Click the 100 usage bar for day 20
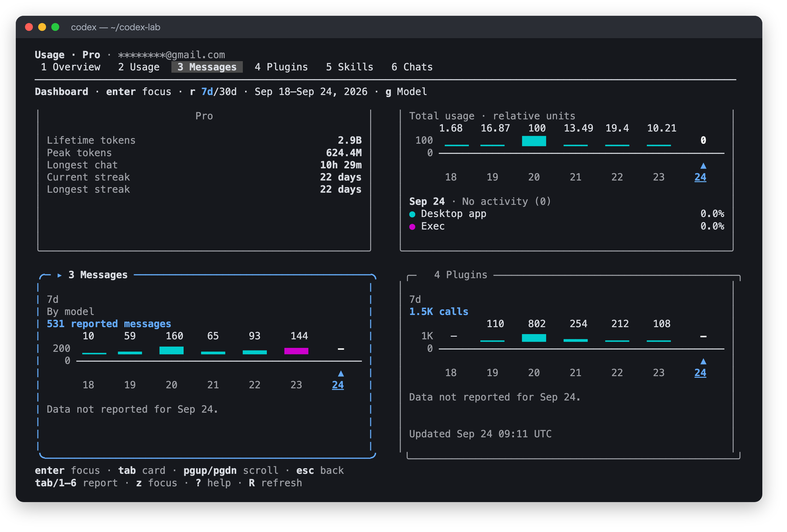This screenshot has width=787, height=532. click(x=534, y=141)
